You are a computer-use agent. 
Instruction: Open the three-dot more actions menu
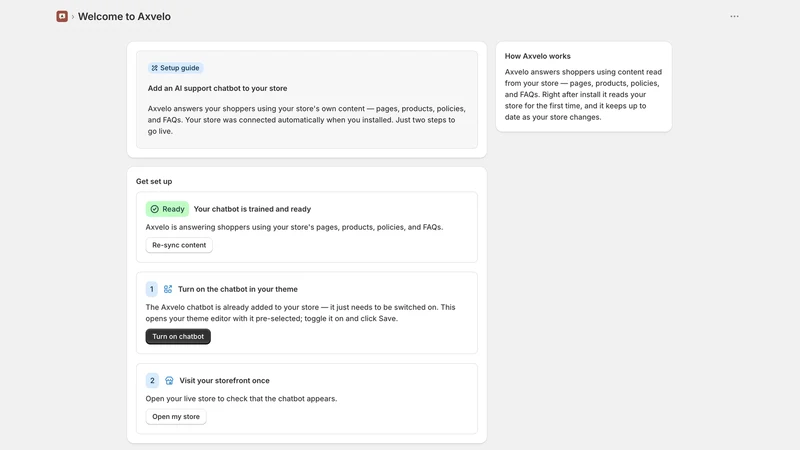tap(734, 16)
